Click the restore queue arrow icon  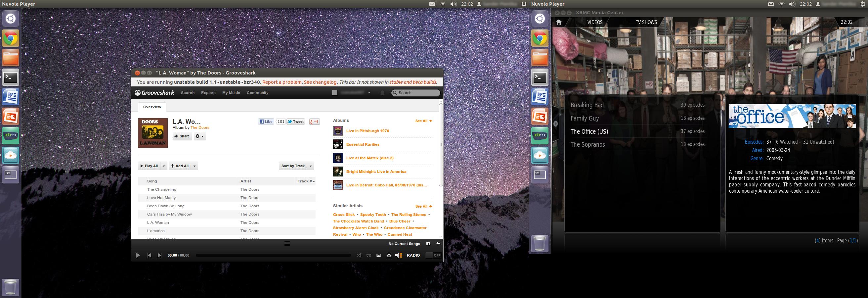pos(438,244)
